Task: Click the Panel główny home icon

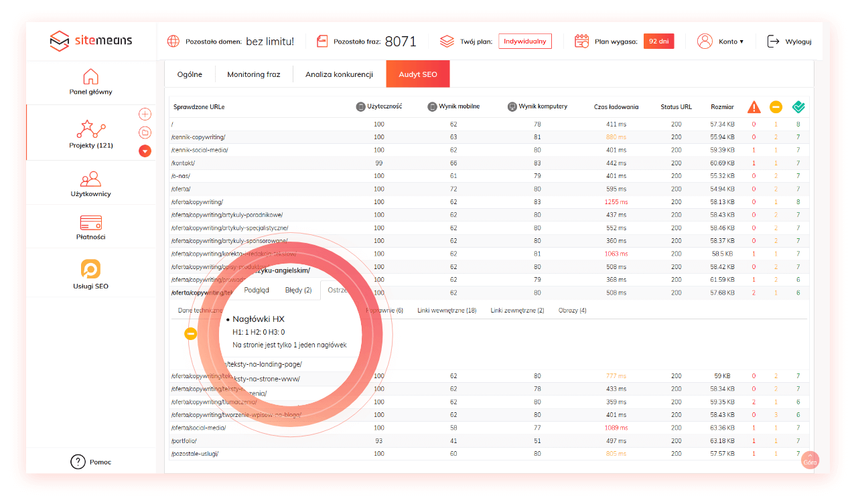Action: (x=90, y=76)
